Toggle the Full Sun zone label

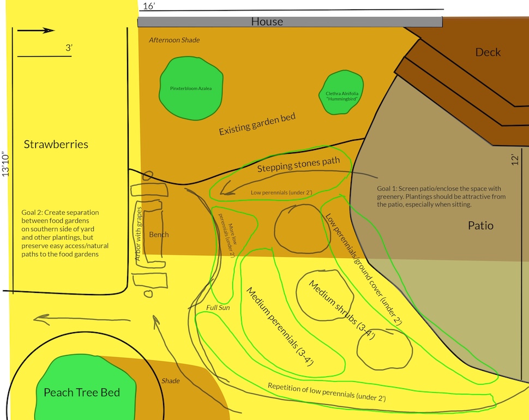tap(218, 307)
